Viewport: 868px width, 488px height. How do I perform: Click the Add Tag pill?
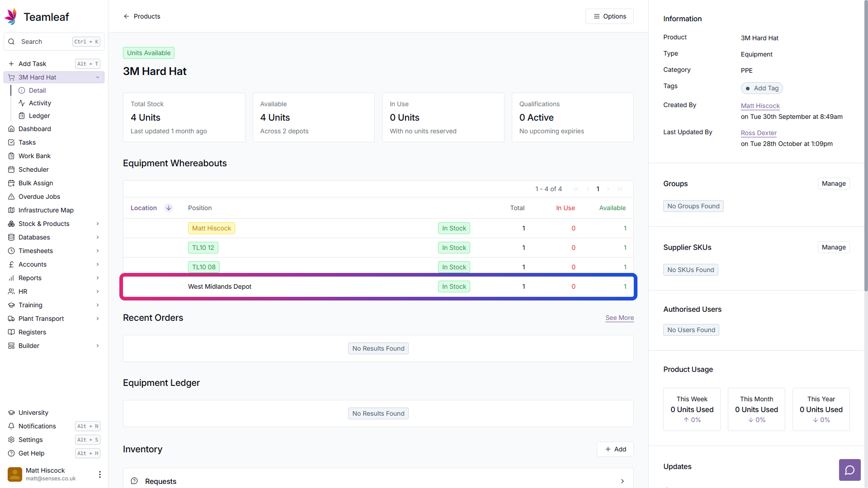coord(762,88)
